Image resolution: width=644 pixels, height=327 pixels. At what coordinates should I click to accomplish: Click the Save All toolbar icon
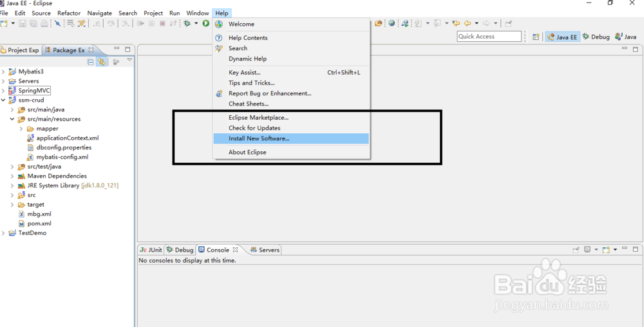pyautogui.click(x=33, y=23)
